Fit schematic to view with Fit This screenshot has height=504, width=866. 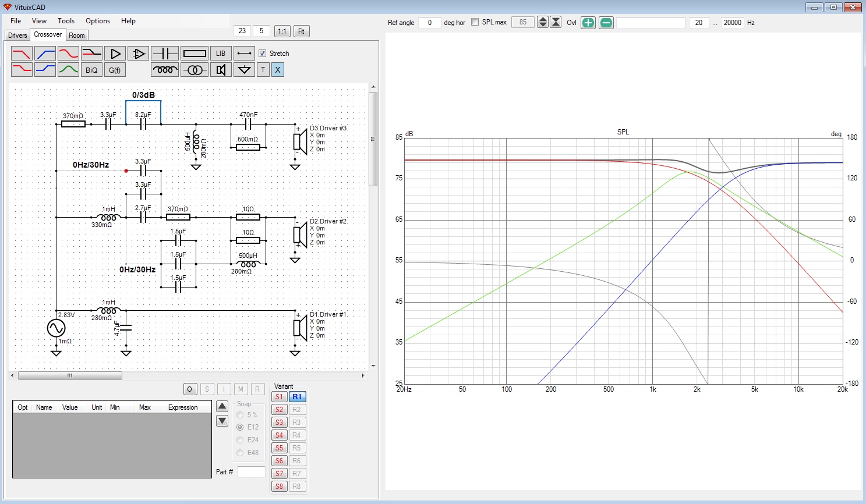click(x=301, y=31)
